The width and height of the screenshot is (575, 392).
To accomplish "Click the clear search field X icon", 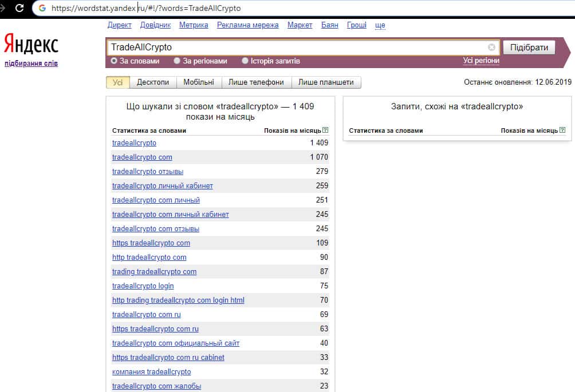I will [491, 47].
